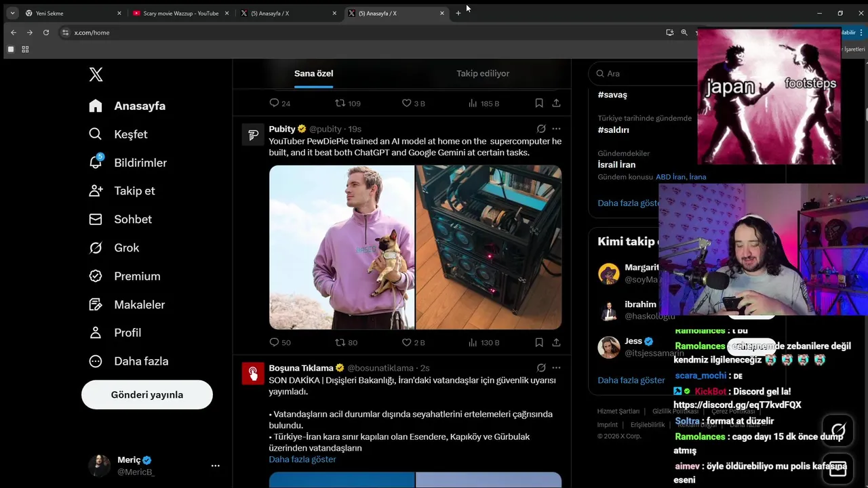Switch to the Sana özel tab

(313, 73)
